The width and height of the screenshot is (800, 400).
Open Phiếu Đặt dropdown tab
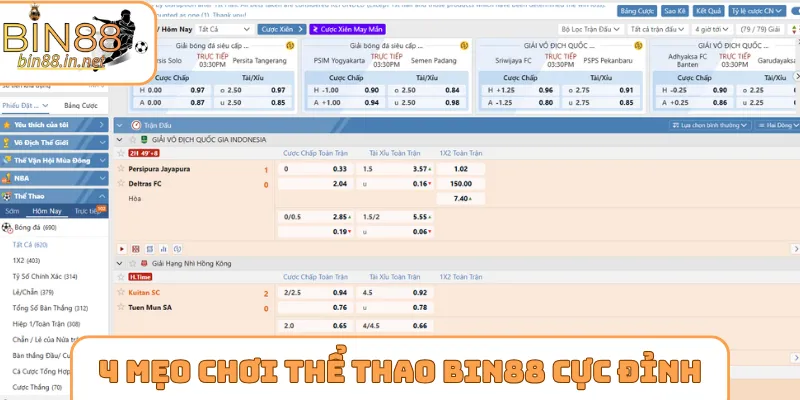(25, 106)
